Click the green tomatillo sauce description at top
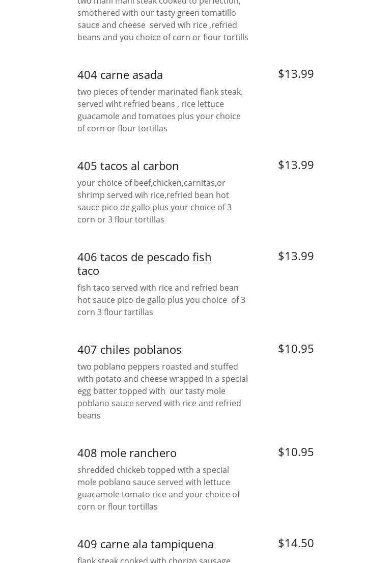392x563 pixels. pos(162,19)
